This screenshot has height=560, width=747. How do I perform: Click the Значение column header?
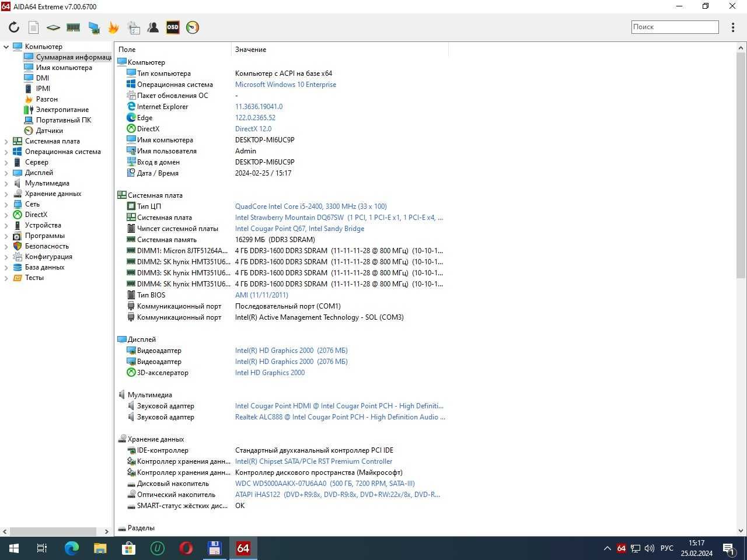point(340,50)
